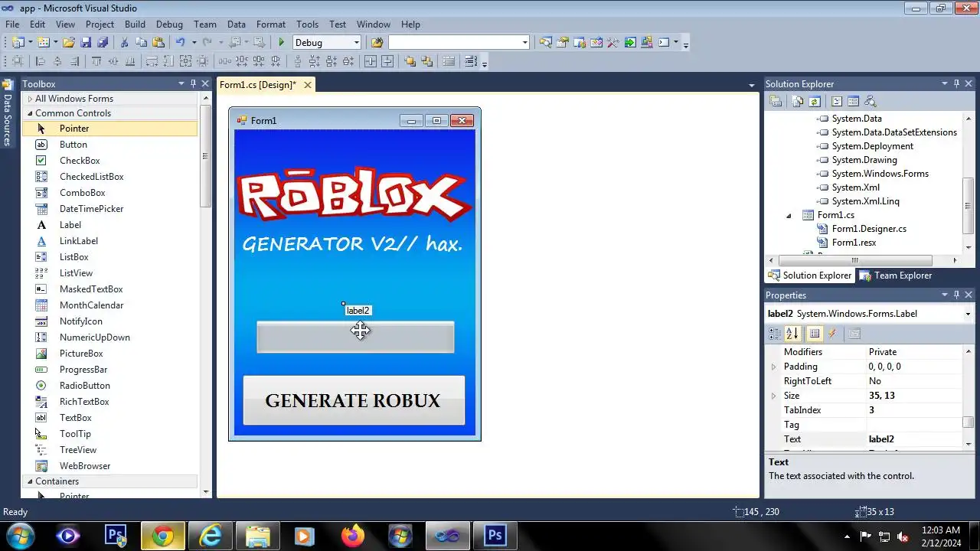Cut selection using the scissors icon
Viewport: 980px width, 551px height.
(x=123, y=43)
